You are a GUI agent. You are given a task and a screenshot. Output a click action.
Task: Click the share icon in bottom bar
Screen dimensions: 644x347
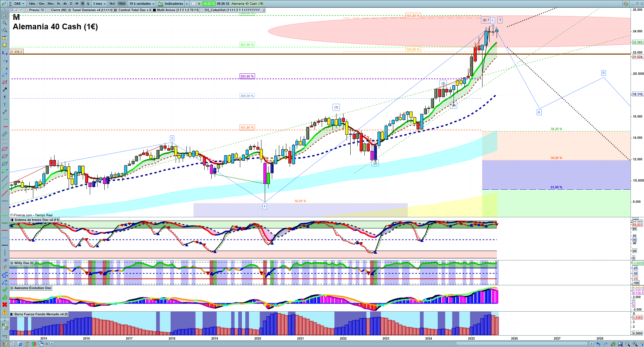[x=13, y=344]
